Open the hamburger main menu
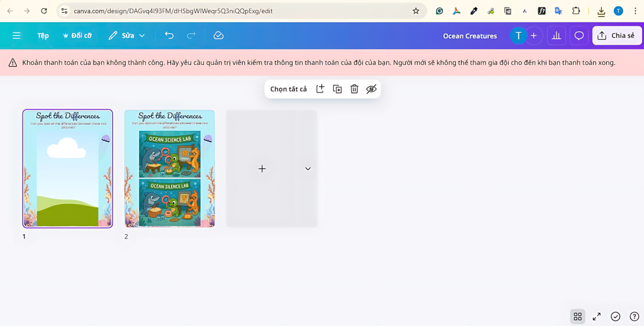This screenshot has width=644, height=326. pos(17,36)
